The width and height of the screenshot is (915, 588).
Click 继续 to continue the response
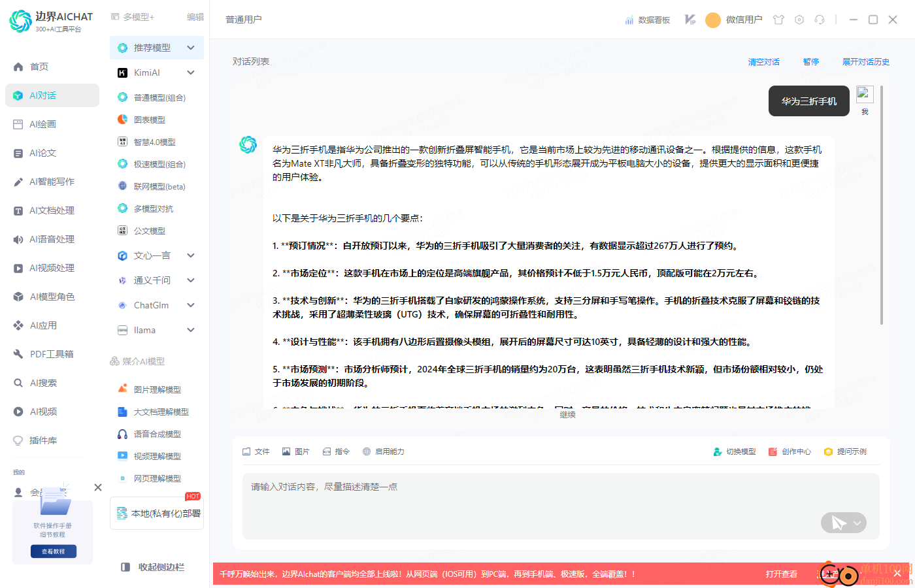click(567, 415)
